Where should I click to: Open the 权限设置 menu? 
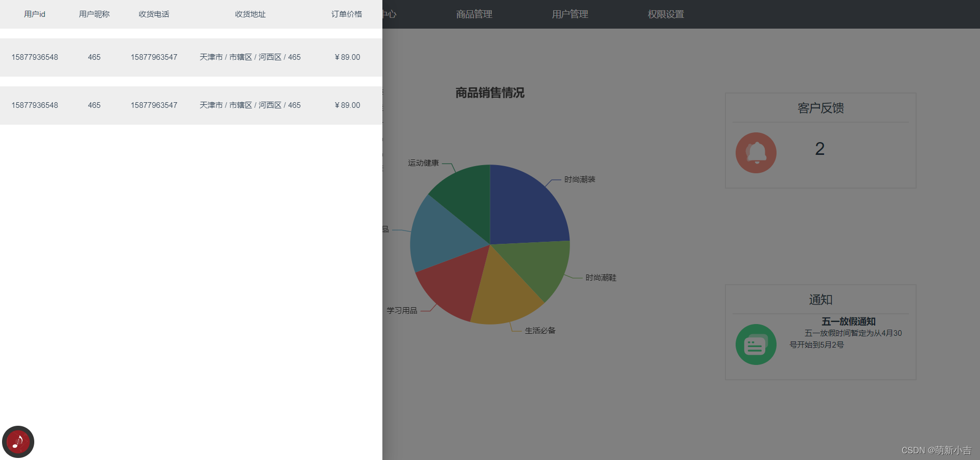click(x=666, y=14)
